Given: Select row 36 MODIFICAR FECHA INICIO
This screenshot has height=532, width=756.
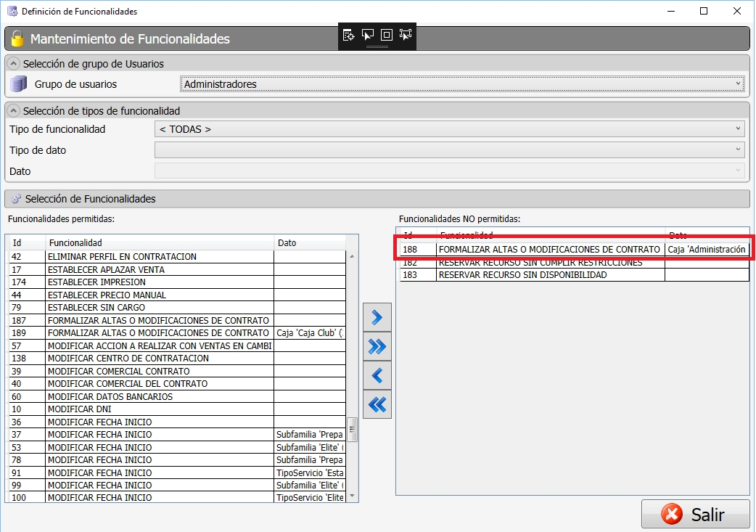Looking at the screenshot, I should point(178,422).
